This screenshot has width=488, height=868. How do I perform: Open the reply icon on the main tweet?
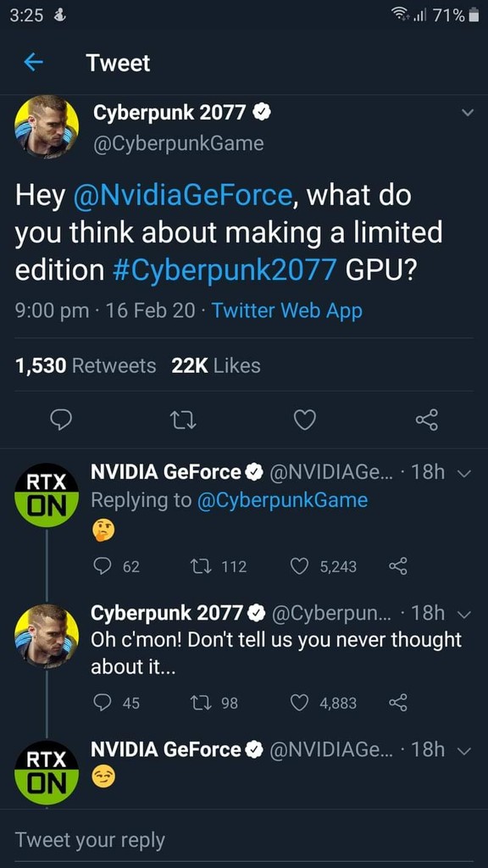tap(61, 419)
